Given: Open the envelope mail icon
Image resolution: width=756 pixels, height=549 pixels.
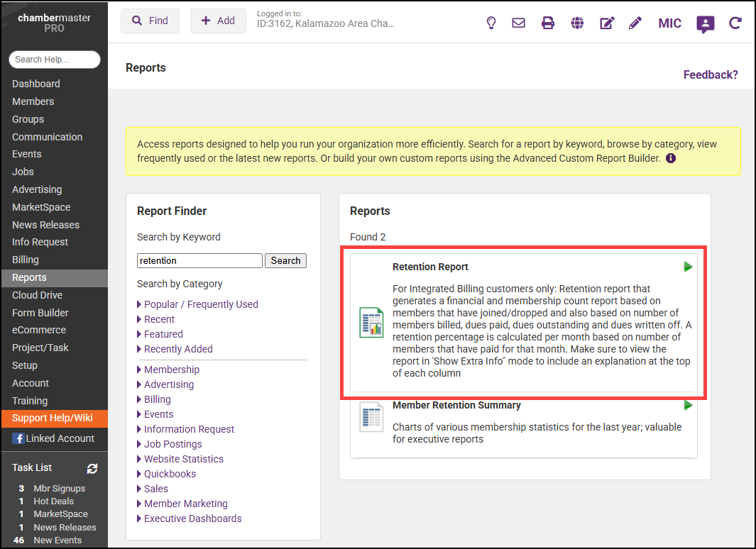Looking at the screenshot, I should 519,23.
